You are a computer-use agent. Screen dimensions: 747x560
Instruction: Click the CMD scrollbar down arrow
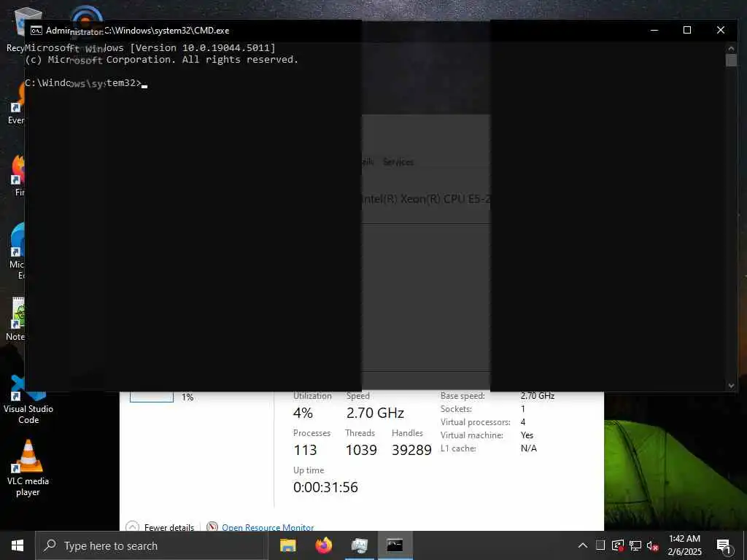pyautogui.click(x=731, y=386)
